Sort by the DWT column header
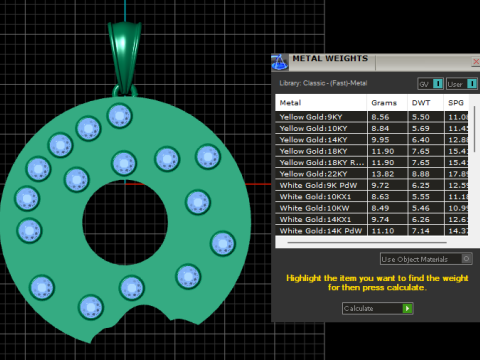This screenshot has width=480, height=360. (425, 103)
